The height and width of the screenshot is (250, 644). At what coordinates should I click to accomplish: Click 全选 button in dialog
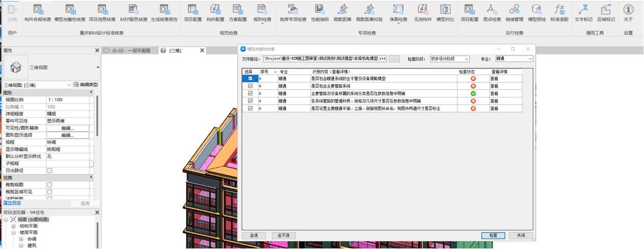[254, 236]
